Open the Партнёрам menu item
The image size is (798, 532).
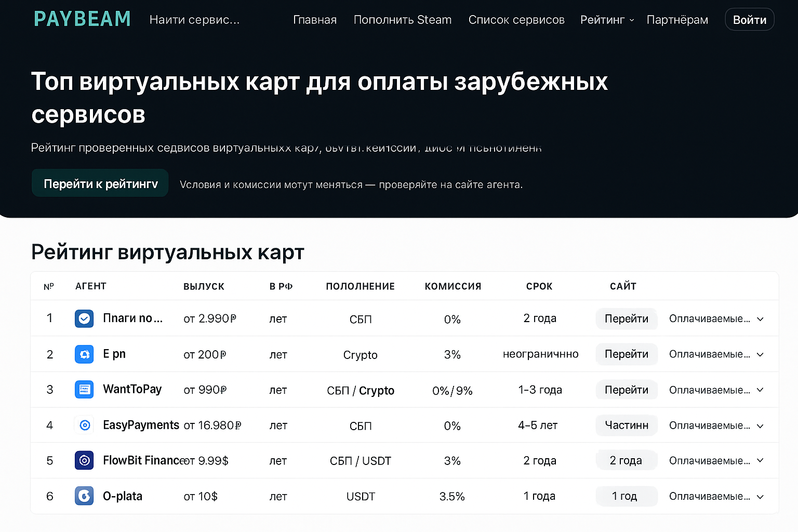click(677, 20)
